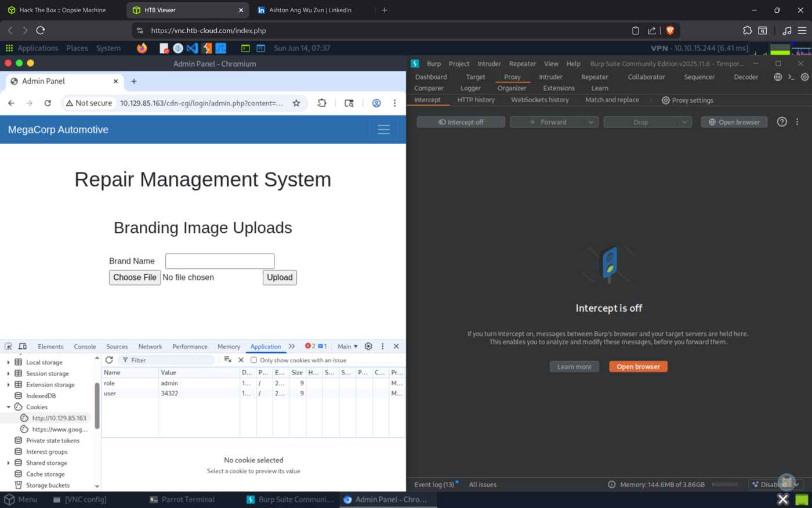Click the orange Open browser button

638,366
